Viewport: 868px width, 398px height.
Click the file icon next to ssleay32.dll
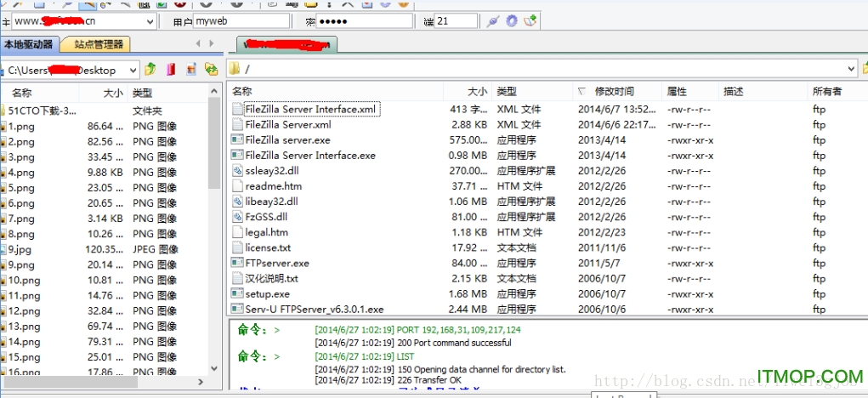coord(237,171)
